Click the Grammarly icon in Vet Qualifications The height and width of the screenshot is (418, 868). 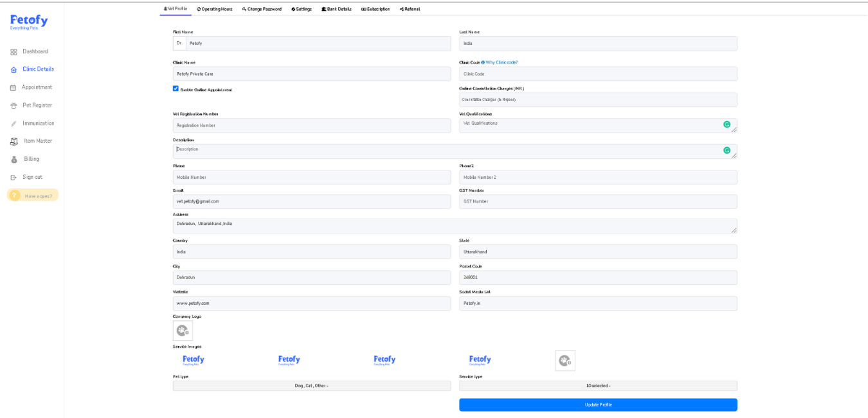click(x=727, y=124)
